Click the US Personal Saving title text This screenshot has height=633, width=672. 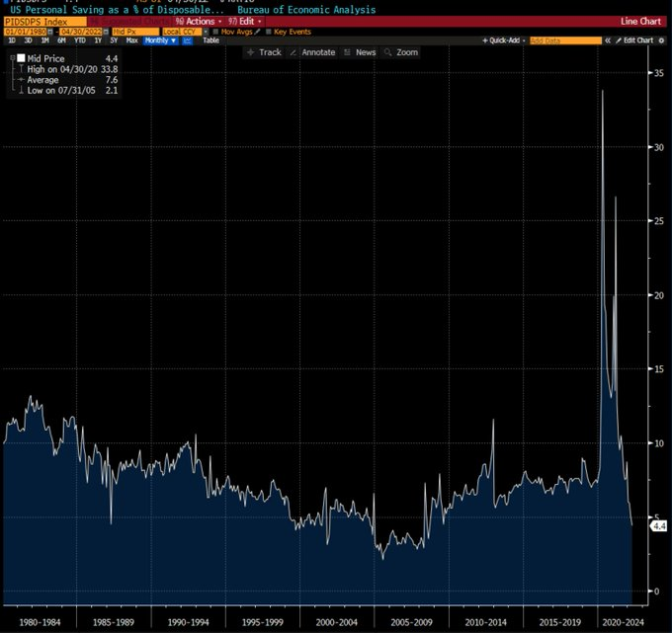click(x=117, y=10)
